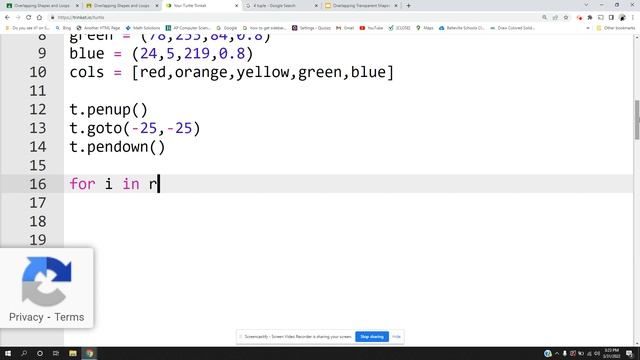The height and width of the screenshot is (360, 640).
Task: Click the blue color tuple line
Action: pos(161,53)
